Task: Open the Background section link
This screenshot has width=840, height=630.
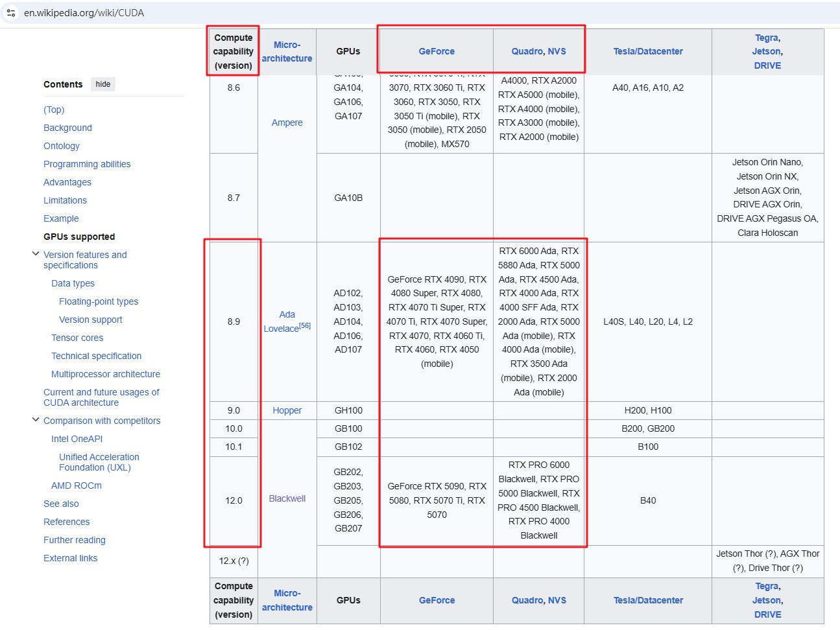Action: pyautogui.click(x=67, y=128)
